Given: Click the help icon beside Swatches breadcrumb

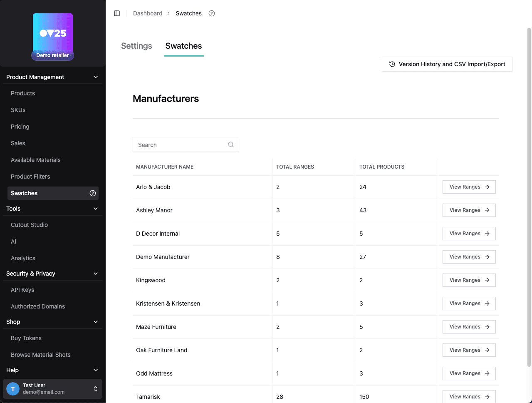Looking at the screenshot, I should click(x=212, y=13).
